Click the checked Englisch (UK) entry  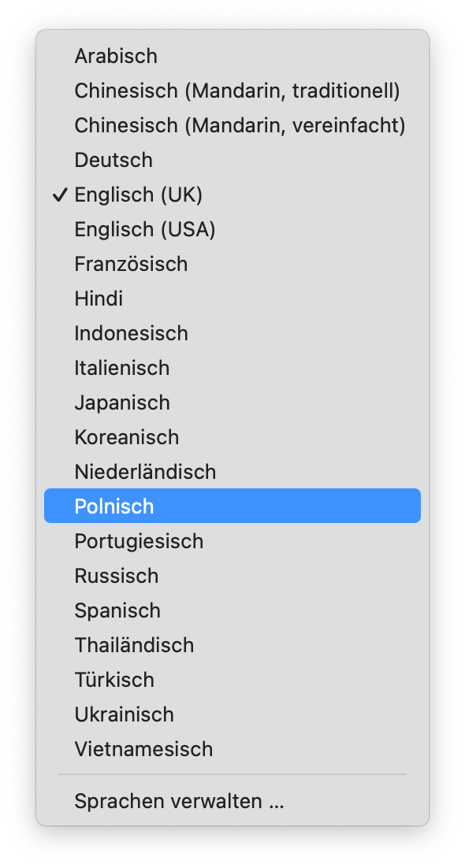tap(232, 195)
